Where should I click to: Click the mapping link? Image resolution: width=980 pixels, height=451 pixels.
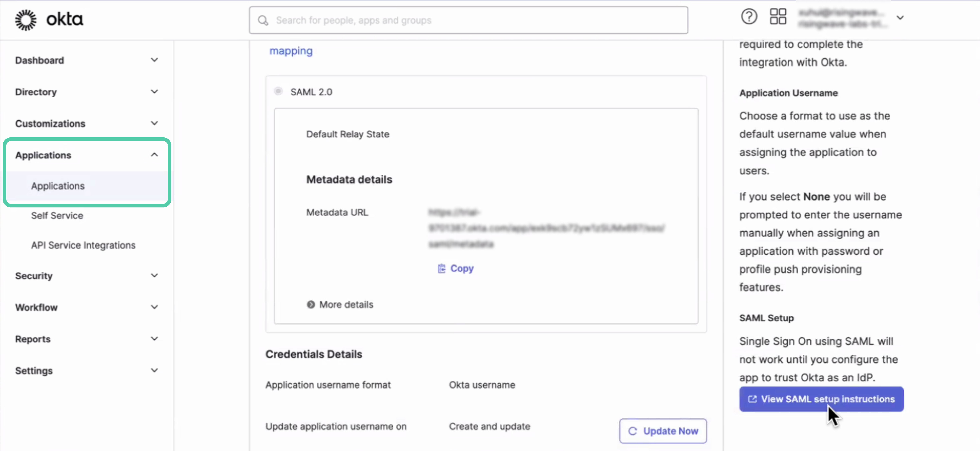pos(291,51)
